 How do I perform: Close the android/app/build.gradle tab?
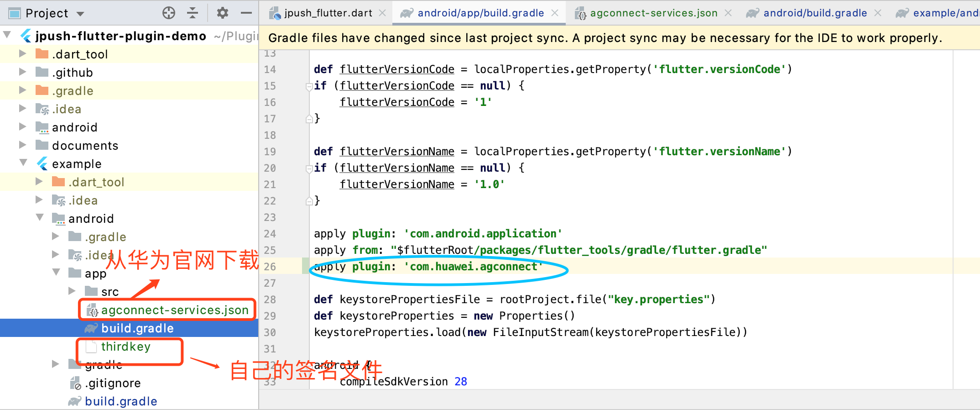coord(555,13)
